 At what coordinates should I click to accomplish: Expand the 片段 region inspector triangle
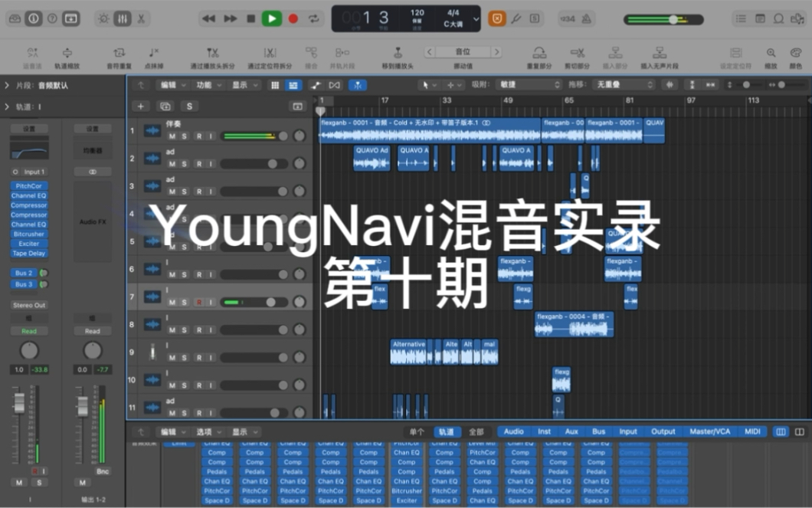(7, 85)
